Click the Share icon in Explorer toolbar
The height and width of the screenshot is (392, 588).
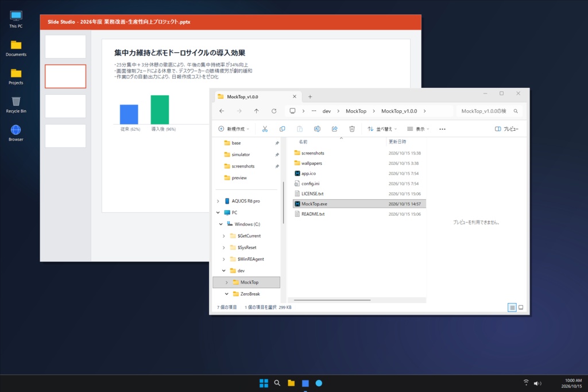tap(335, 129)
